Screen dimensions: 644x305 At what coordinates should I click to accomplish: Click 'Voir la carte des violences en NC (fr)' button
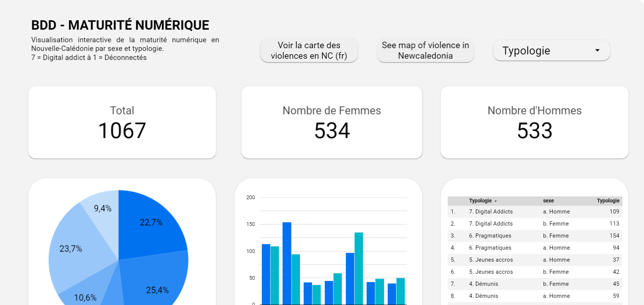click(x=309, y=50)
